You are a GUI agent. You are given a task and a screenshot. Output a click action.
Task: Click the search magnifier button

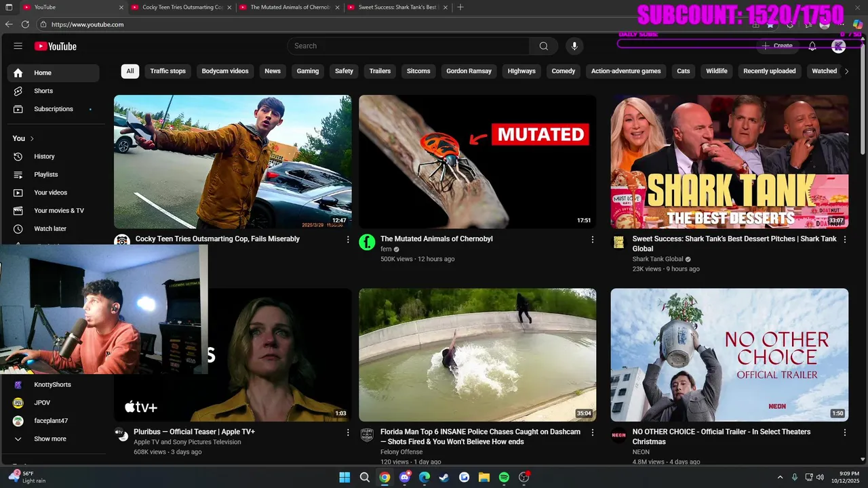[543, 46]
